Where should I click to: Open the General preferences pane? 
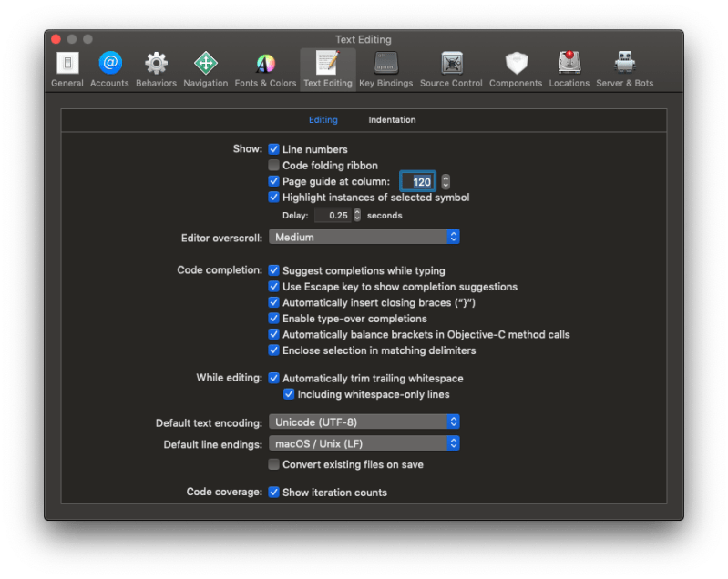point(67,69)
